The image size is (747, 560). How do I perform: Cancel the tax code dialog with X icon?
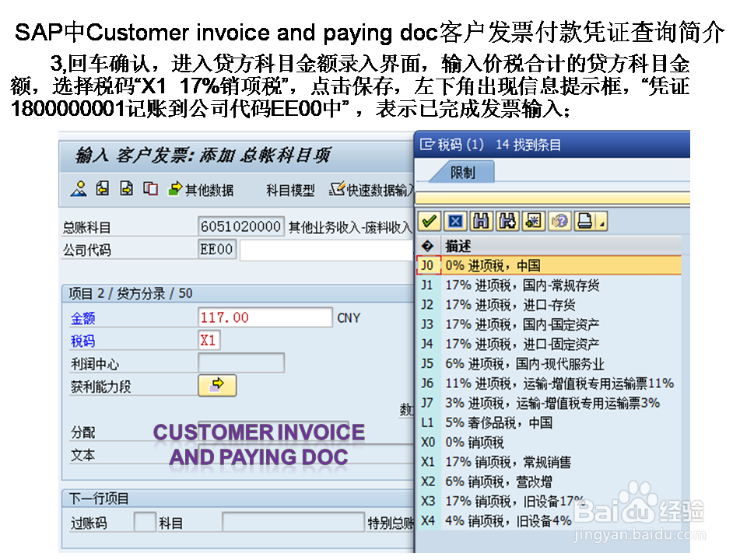coord(455,221)
